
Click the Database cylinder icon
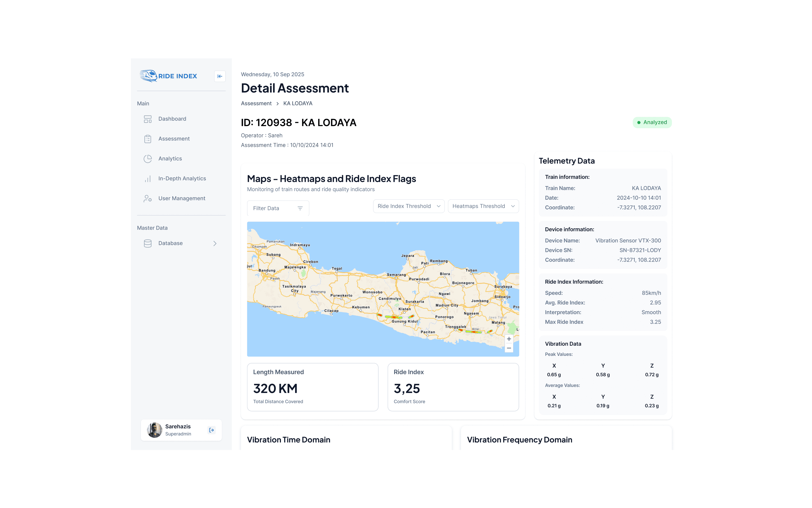[x=148, y=243]
